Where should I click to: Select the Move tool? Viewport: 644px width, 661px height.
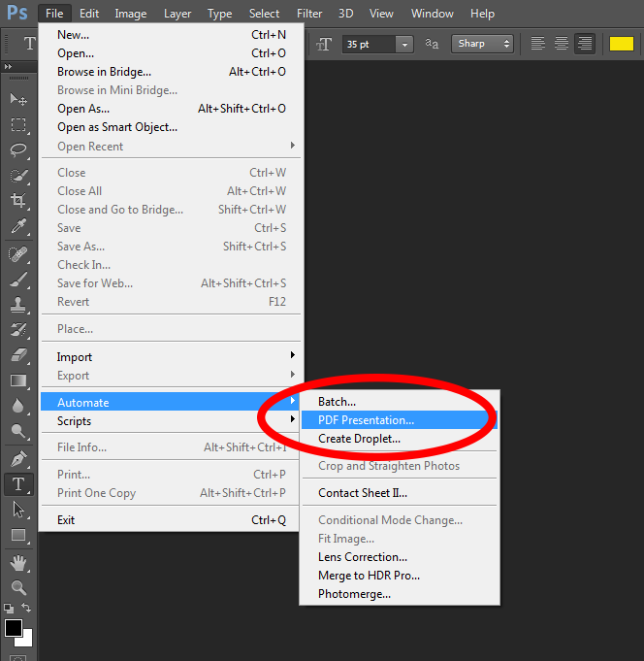click(18, 99)
